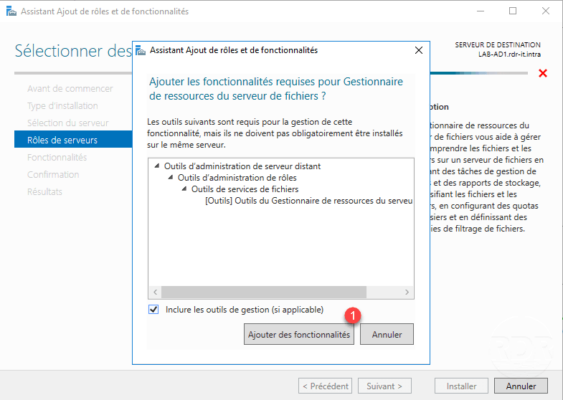Close the main wizard window

[x=545, y=11]
